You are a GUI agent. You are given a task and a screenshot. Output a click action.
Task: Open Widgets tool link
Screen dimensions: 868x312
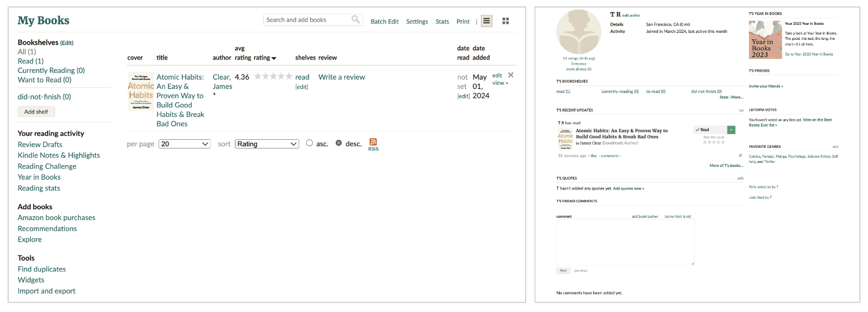(31, 280)
